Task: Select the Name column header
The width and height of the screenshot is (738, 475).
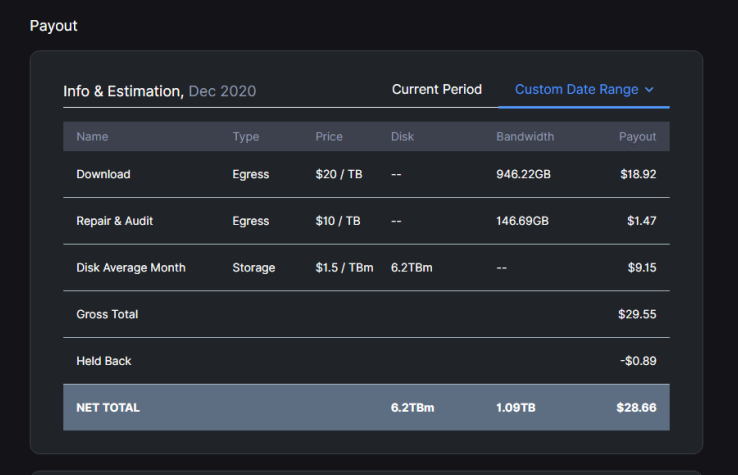Action: 92,137
